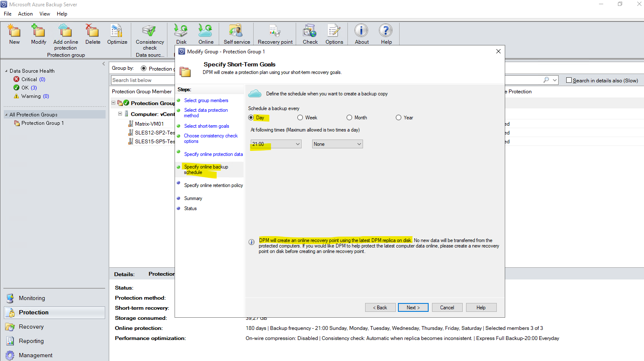Click the Disk recovery point icon
644x361 pixels.
coord(181,31)
